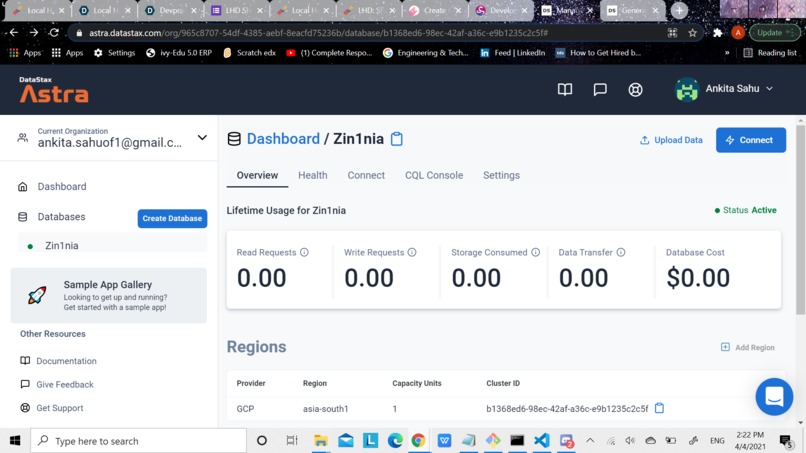The height and width of the screenshot is (453, 806).
Task: Click the Chrome Update button
Action: coord(774,33)
